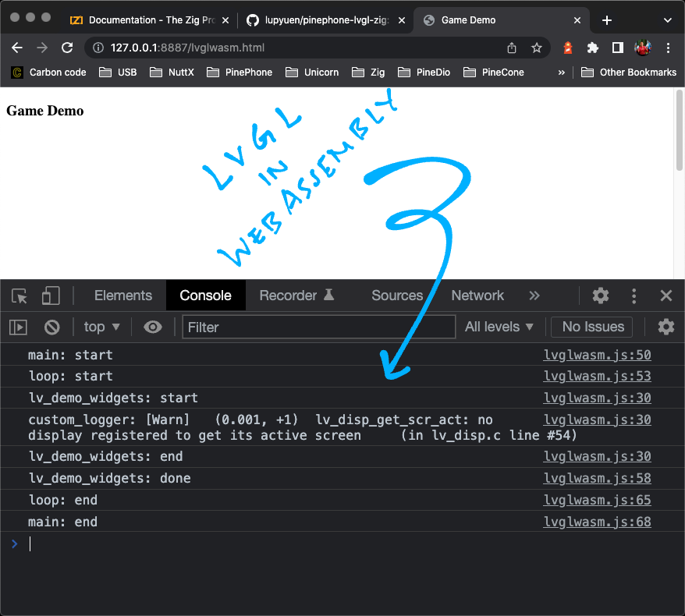This screenshot has width=685, height=616.
Task: Open console settings gear beside No Issues
Action: click(x=665, y=327)
